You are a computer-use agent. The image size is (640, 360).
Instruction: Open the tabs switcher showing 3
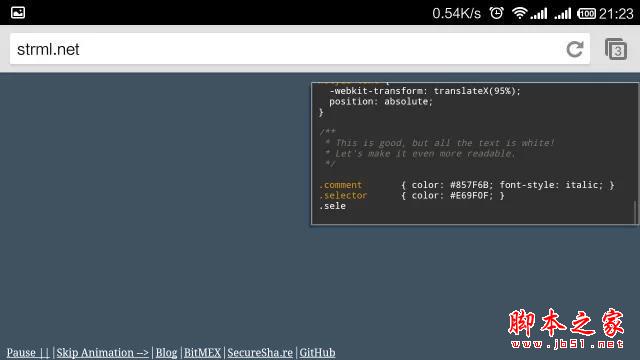point(616,49)
